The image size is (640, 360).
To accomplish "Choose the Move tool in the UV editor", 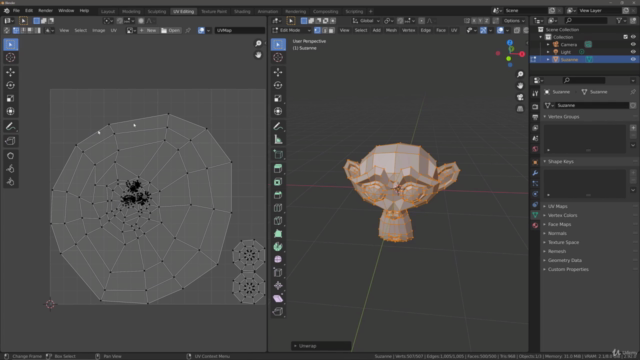I will [11, 72].
